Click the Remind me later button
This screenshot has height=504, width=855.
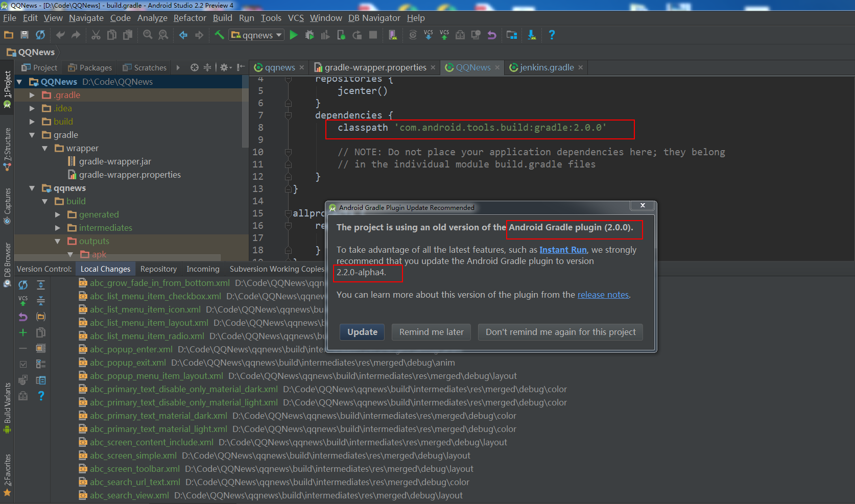[x=432, y=332]
